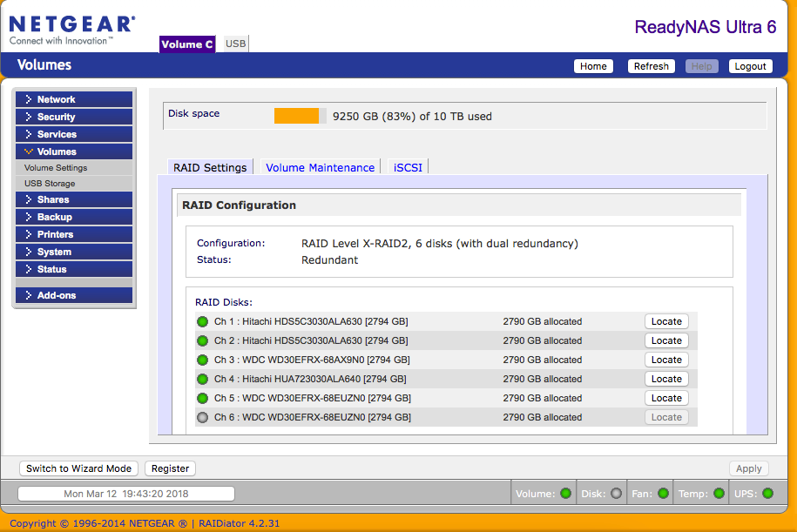This screenshot has width=797, height=532.
Task: Expand the Status menu section
Action: (x=74, y=269)
